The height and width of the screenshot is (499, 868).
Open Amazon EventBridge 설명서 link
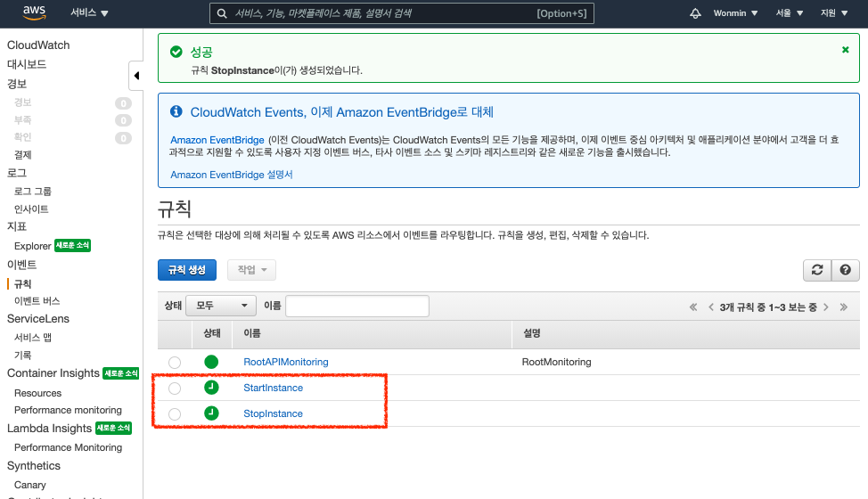pos(232,175)
